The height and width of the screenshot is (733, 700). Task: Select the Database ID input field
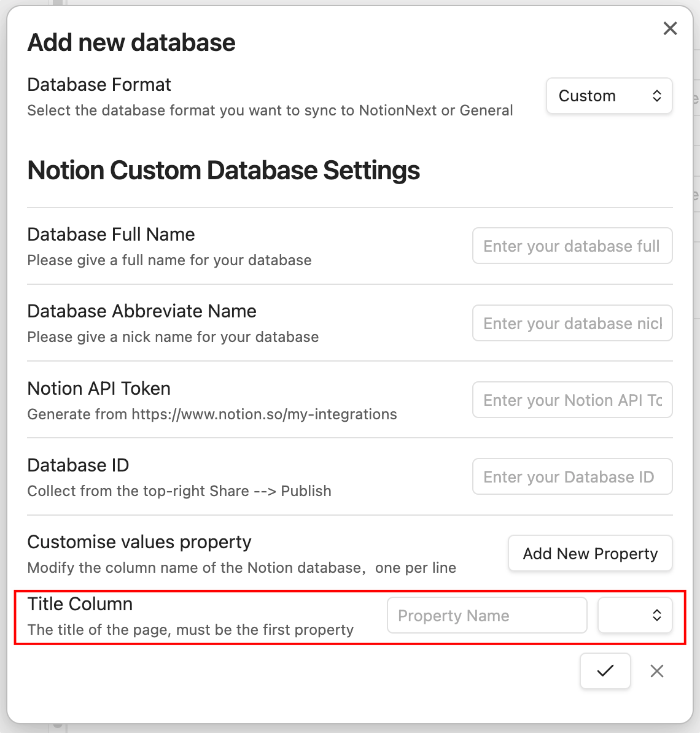click(572, 477)
